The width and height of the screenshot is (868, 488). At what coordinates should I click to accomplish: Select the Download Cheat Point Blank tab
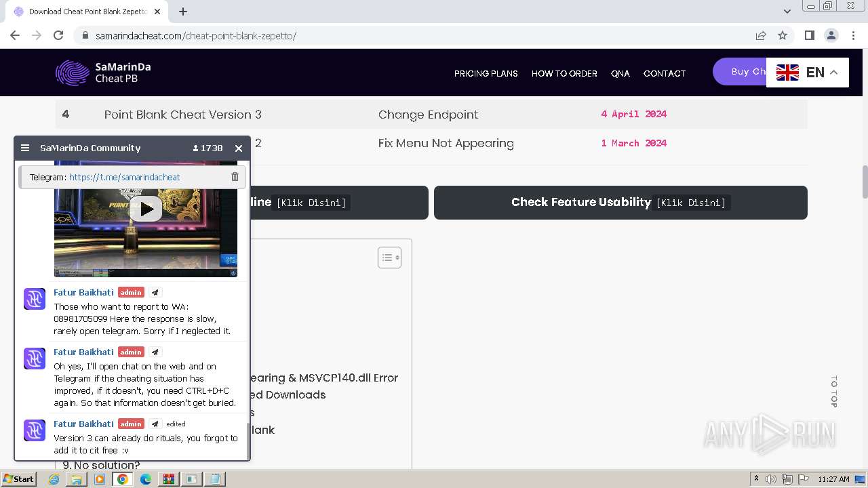point(87,12)
